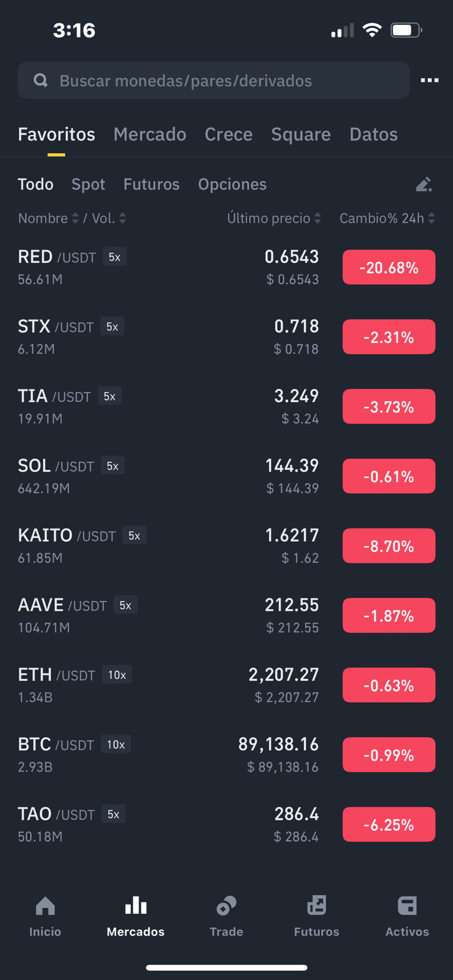Screen dimensions: 453x980
Task: Switch to the Square tab
Action: pos(301,135)
